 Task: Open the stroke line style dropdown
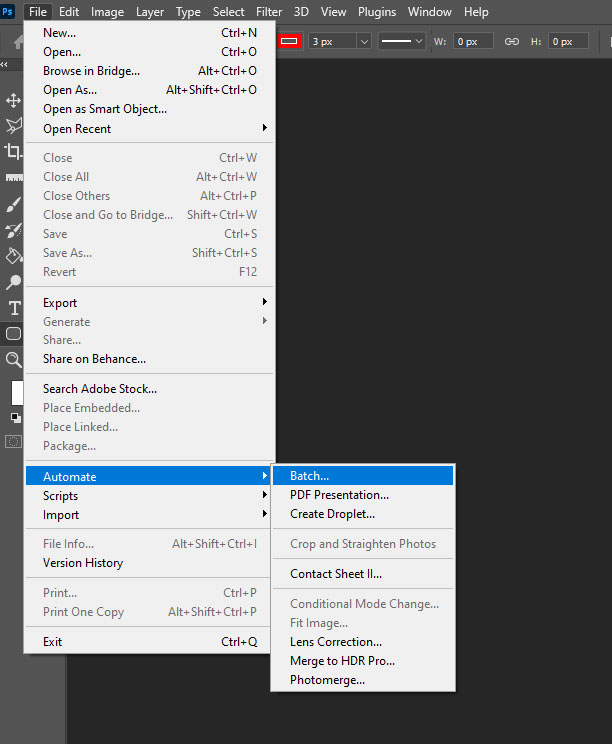pos(402,42)
